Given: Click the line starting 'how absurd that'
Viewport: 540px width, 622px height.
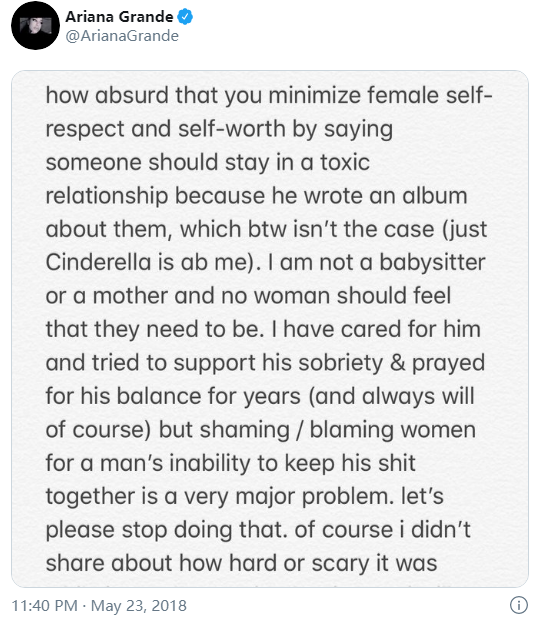Looking at the screenshot, I should [269, 96].
